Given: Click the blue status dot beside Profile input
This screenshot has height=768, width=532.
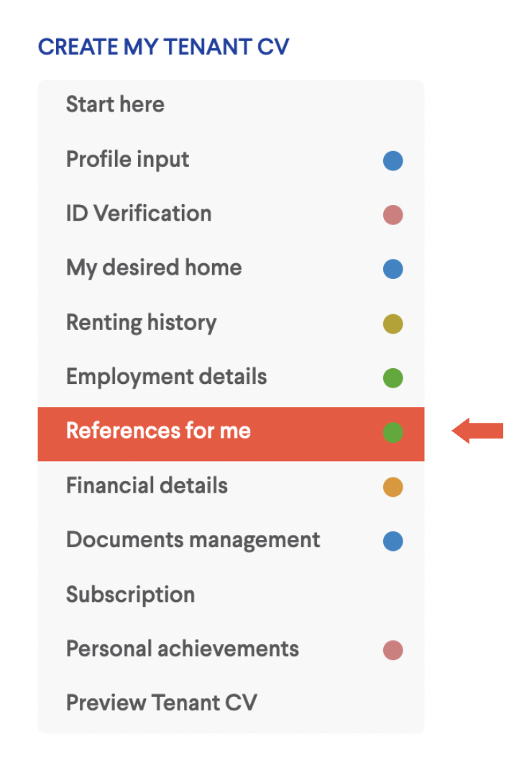Looking at the screenshot, I should (x=393, y=160).
